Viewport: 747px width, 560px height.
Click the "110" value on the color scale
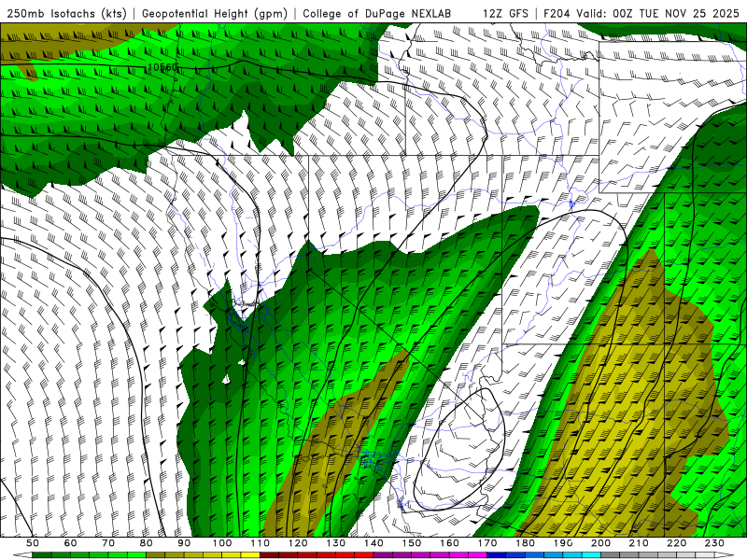coord(261,543)
